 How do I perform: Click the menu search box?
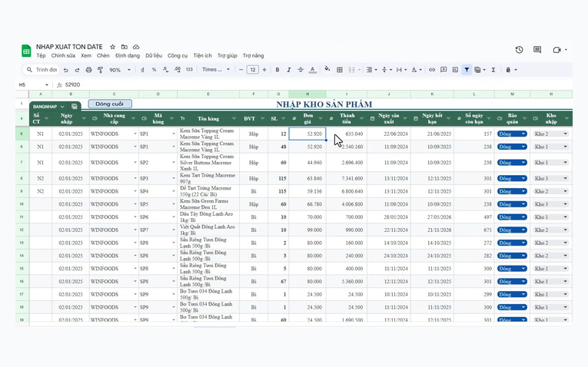point(41,70)
